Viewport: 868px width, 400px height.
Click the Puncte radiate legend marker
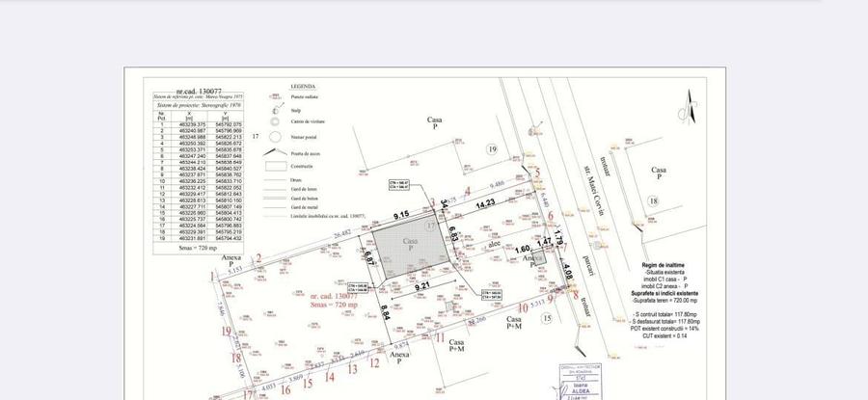point(274,97)
